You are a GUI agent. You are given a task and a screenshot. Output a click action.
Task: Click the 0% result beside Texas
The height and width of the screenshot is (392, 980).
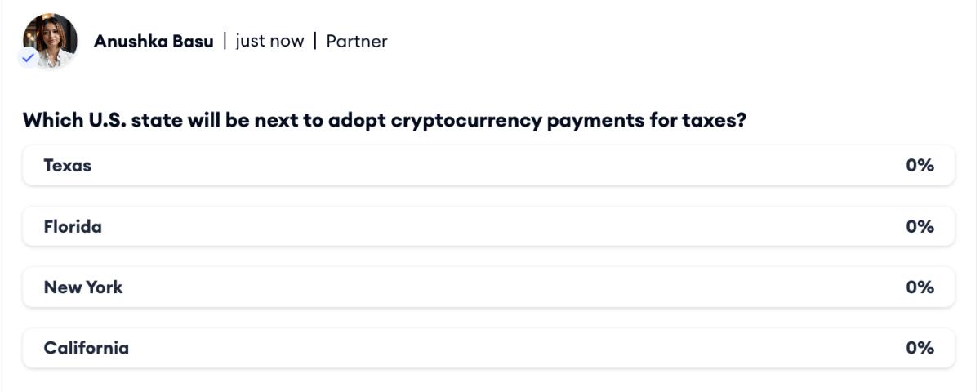click(920, 166)
